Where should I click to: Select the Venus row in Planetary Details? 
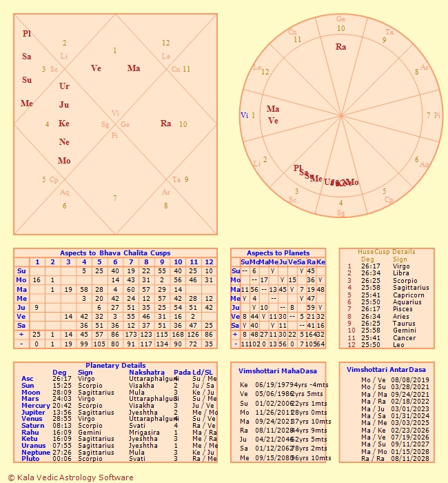119,419
